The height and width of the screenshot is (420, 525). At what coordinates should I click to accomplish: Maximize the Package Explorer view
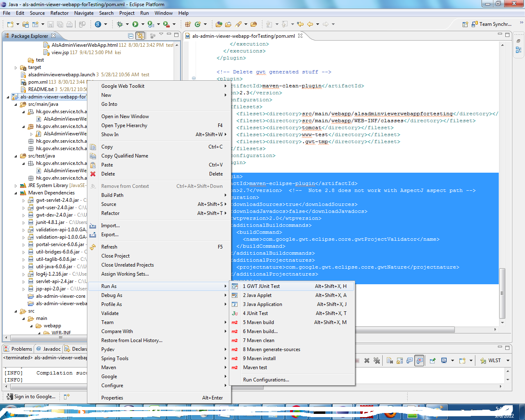tap(176, 35)
